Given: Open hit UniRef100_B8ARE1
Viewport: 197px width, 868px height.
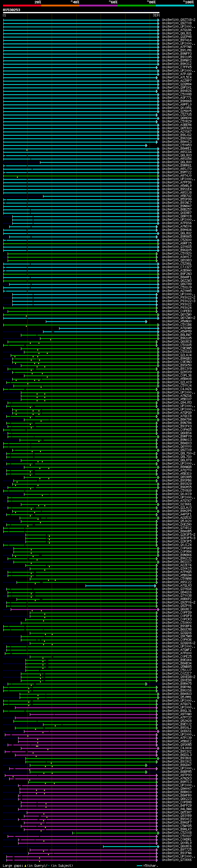Looking at the screenshot, I should point(177,149).
